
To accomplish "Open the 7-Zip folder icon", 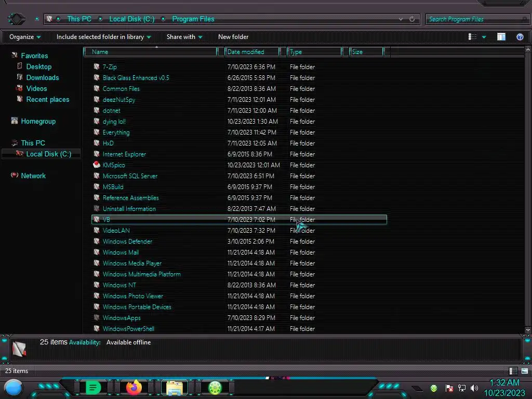I will (97, 67).
